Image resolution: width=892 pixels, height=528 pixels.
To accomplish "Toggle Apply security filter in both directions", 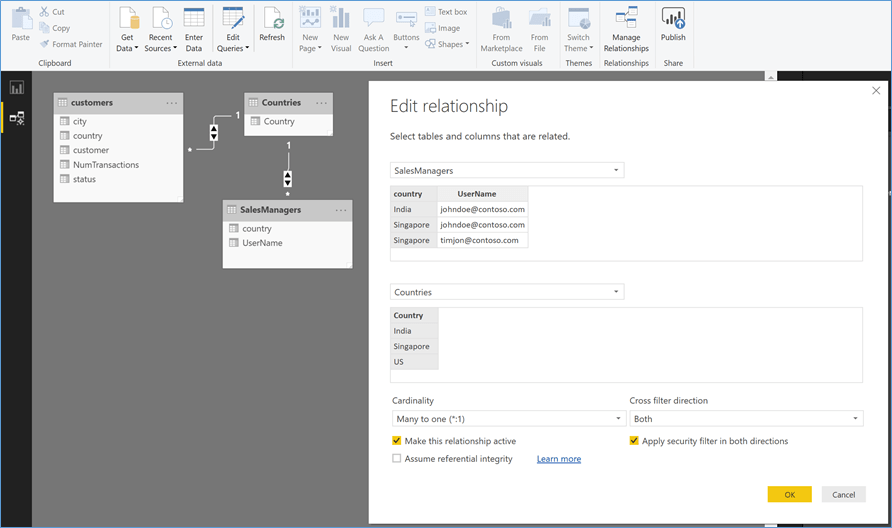I will [634, 441].
